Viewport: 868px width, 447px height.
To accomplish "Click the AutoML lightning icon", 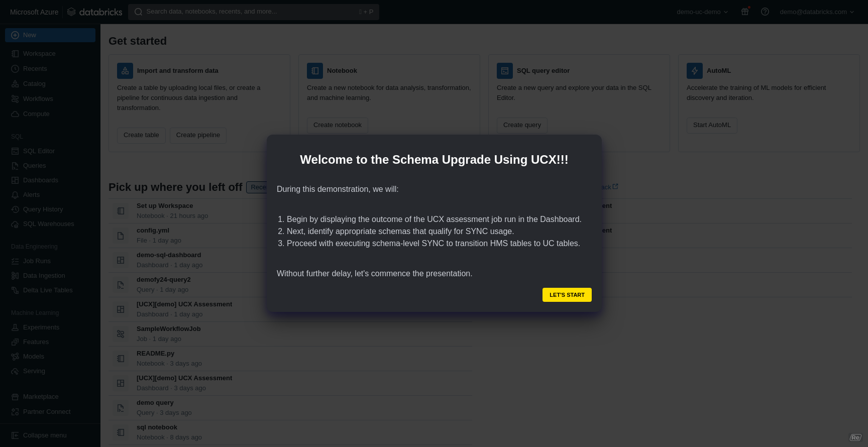I will coord(695,71).
